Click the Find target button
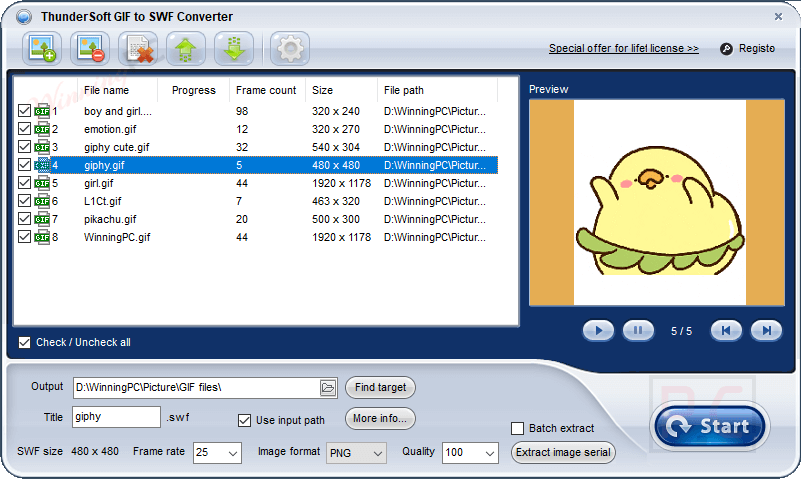Screen dimensions: 801x479 pos(380,388)
